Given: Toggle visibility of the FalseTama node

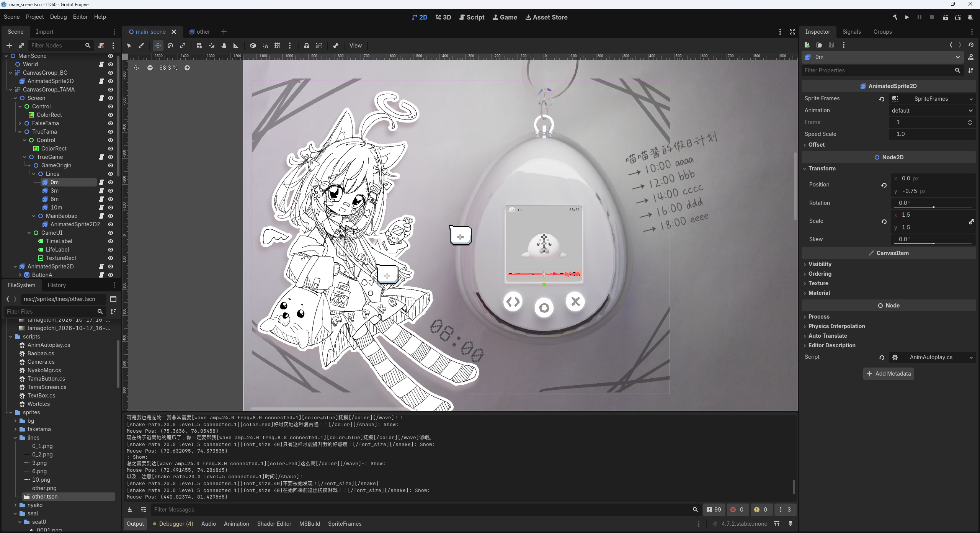Looking at the screenshot, I should point(111,123).
